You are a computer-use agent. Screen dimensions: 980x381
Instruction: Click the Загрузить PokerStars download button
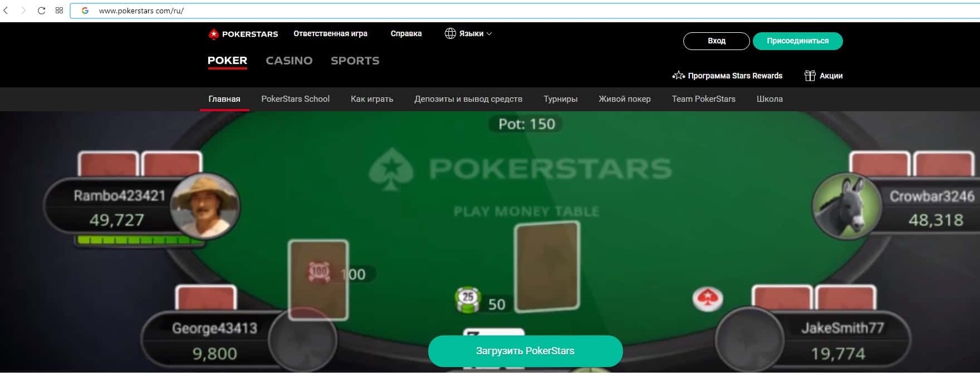point(525,351)
